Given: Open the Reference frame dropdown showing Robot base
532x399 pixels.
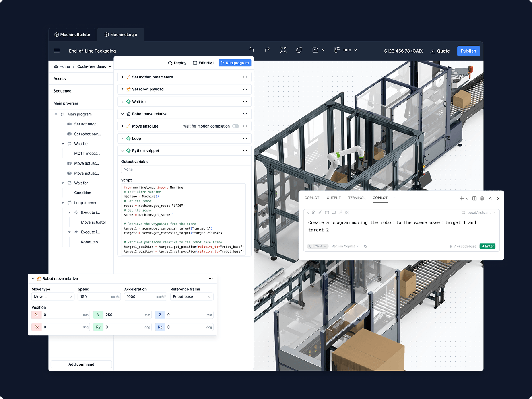Looking at the screenshot, I should pos(192,297).
